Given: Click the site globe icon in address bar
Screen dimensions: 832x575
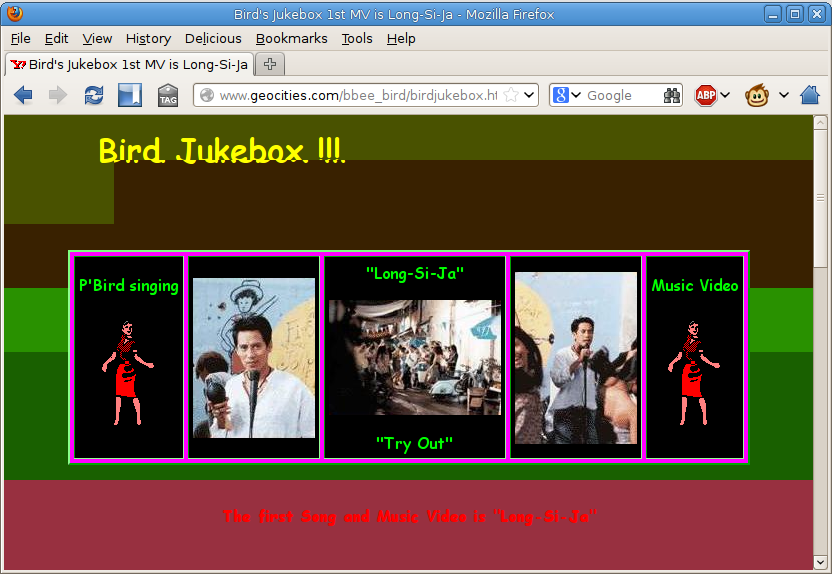Looking at the screenshot, I should 207,95.
